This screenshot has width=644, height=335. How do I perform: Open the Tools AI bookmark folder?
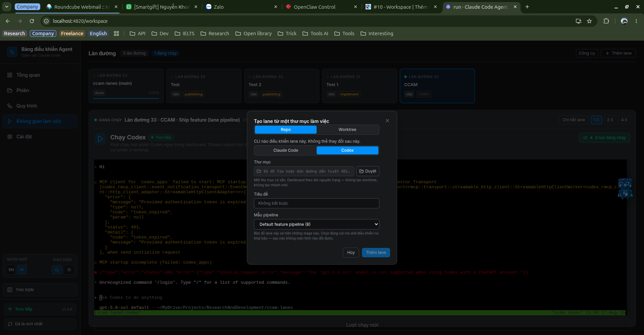315,33
